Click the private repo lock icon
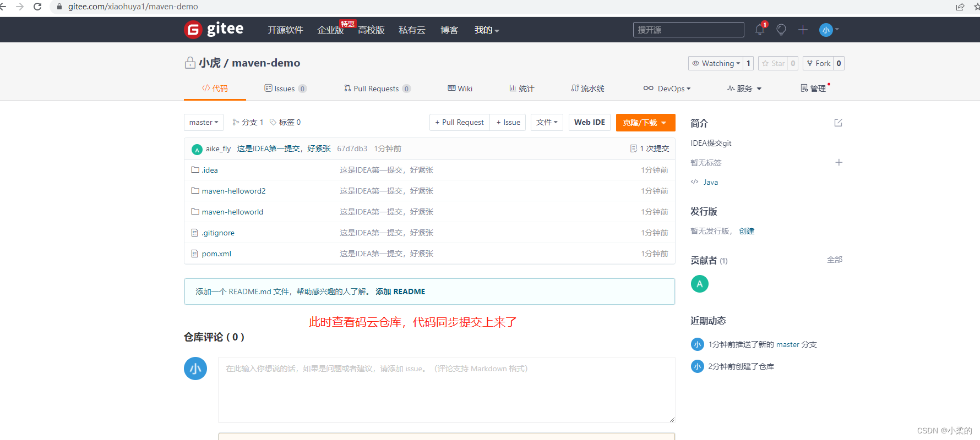This screenshot has height=440, width=980. pyautogui.click(x=190, y=63)
